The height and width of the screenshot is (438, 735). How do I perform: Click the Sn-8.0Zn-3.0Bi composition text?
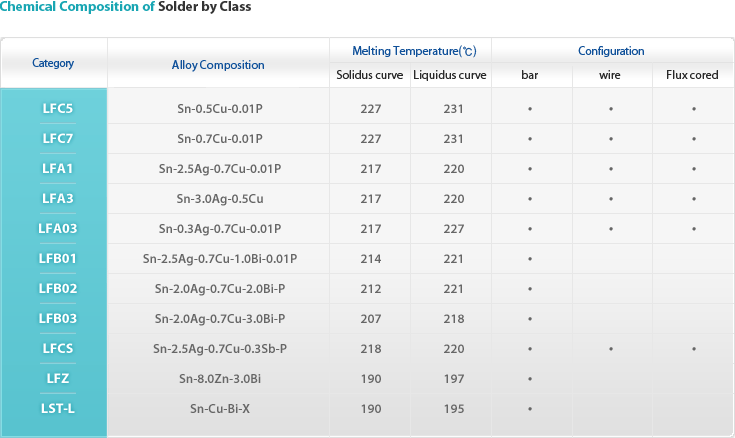pos(220,378)
